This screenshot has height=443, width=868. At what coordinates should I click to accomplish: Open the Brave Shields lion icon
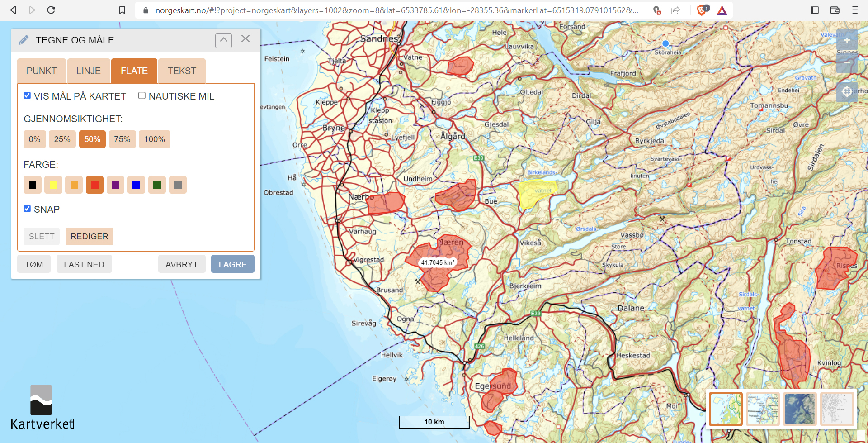[702, 10]
